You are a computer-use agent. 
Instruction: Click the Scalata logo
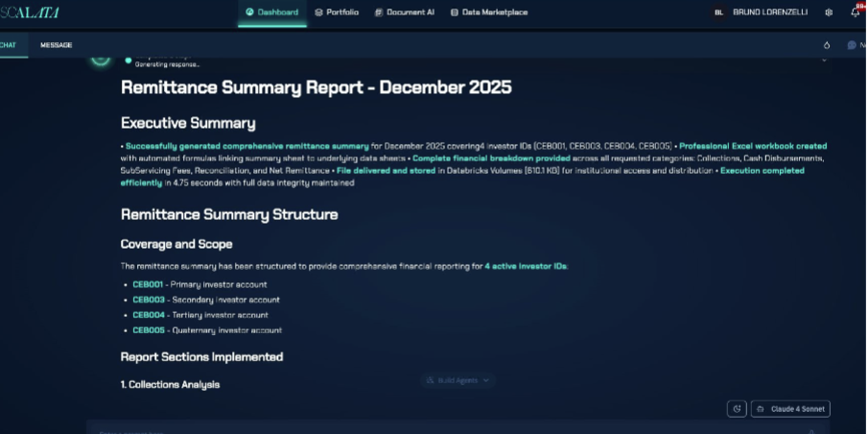coord(30,12)
